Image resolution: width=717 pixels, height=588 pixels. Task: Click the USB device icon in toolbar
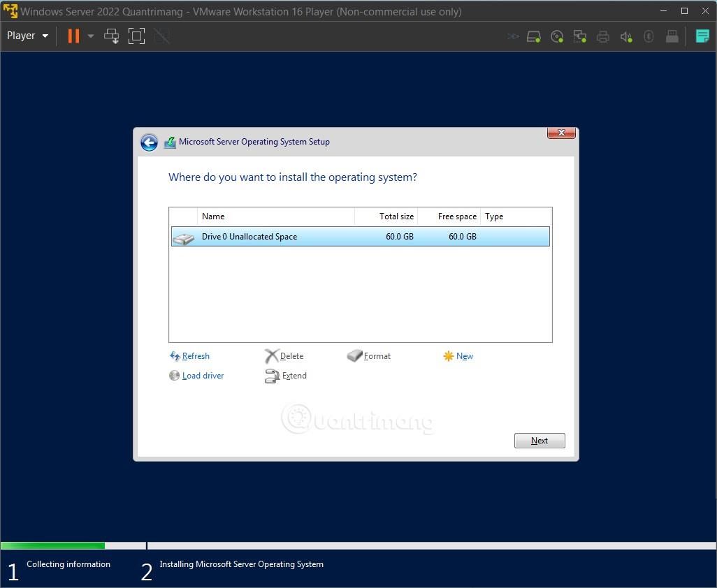pyautogui.click(x=672, y=36)
